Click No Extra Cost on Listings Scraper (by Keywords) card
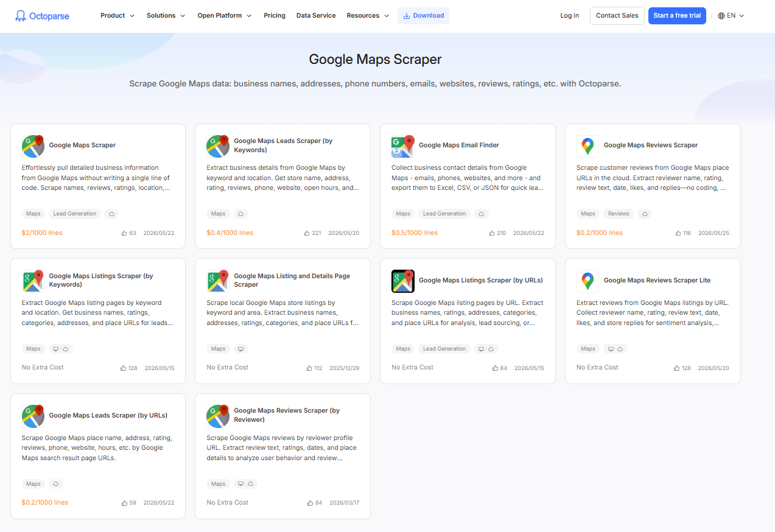This screenshot has height=532, width=775. (x=43, y=368)
